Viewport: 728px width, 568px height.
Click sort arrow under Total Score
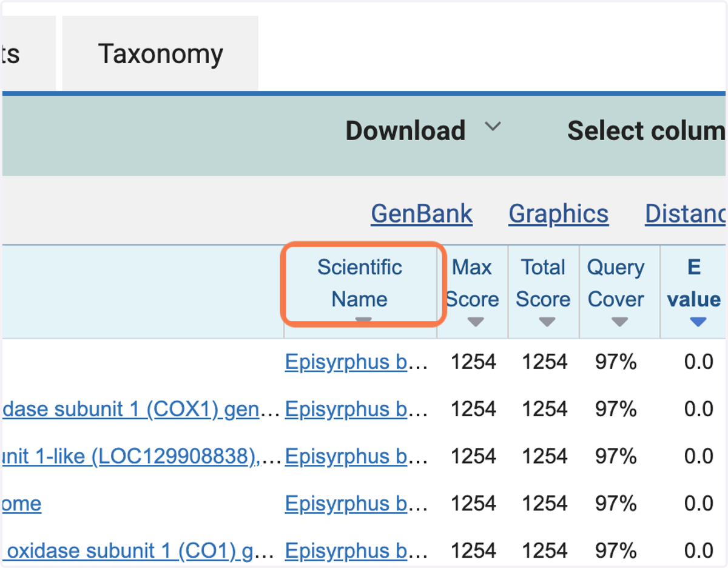pyautogui.click(x=547, y=322)
